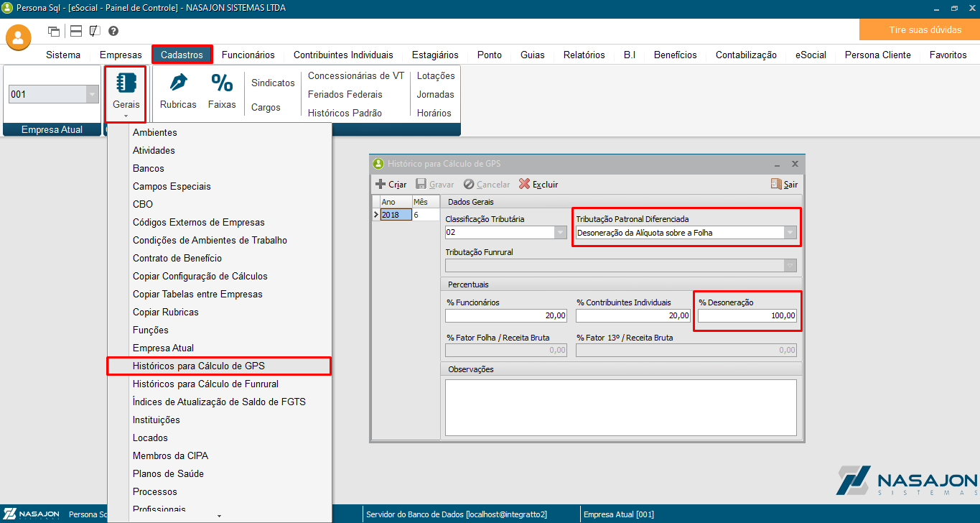Click the Sair exit icon
Image resolution: width=980 pixels, height=523 pixels.
click(776, 185)
